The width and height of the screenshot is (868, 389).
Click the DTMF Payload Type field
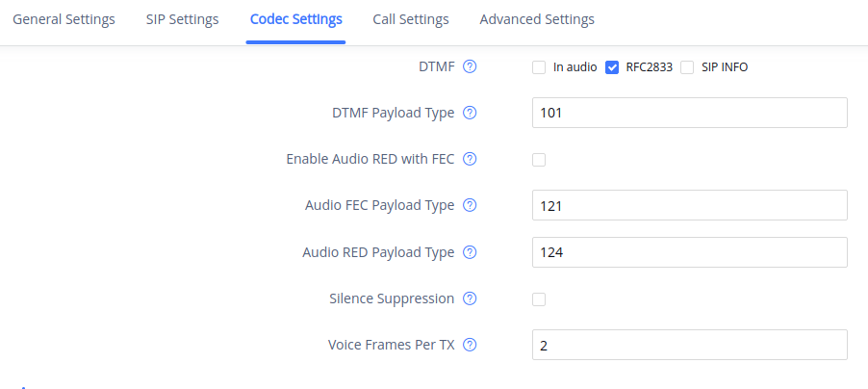point(689,113)
